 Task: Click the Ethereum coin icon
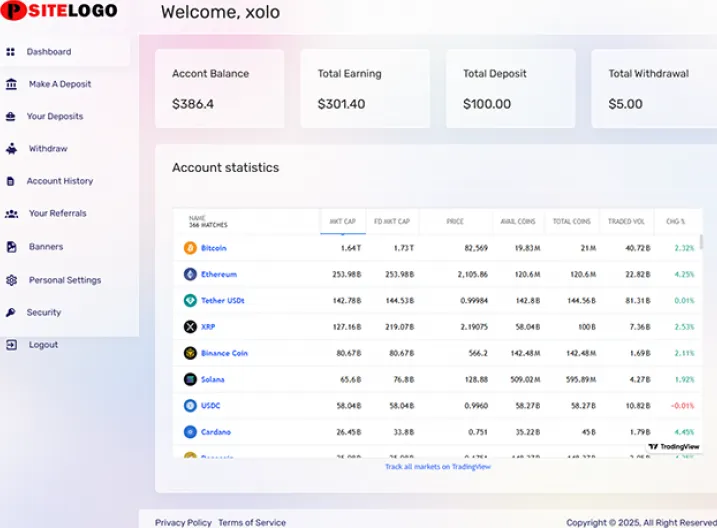(x=190, y=274)
